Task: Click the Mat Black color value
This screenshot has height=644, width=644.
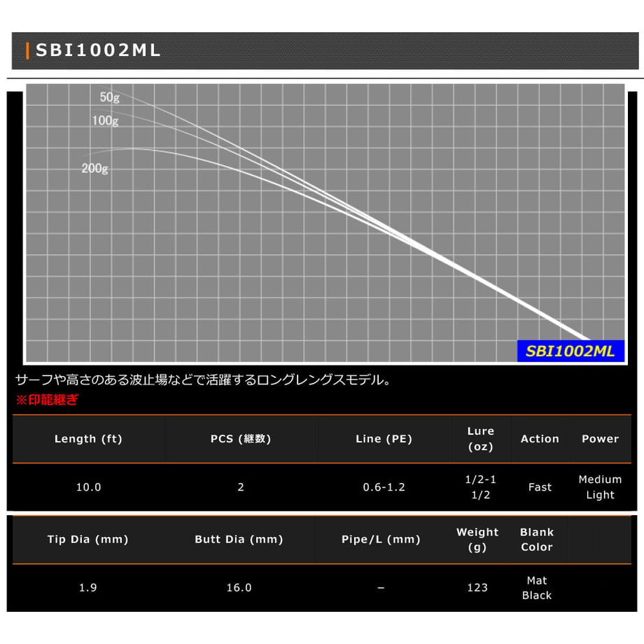Action: (537, 588)
